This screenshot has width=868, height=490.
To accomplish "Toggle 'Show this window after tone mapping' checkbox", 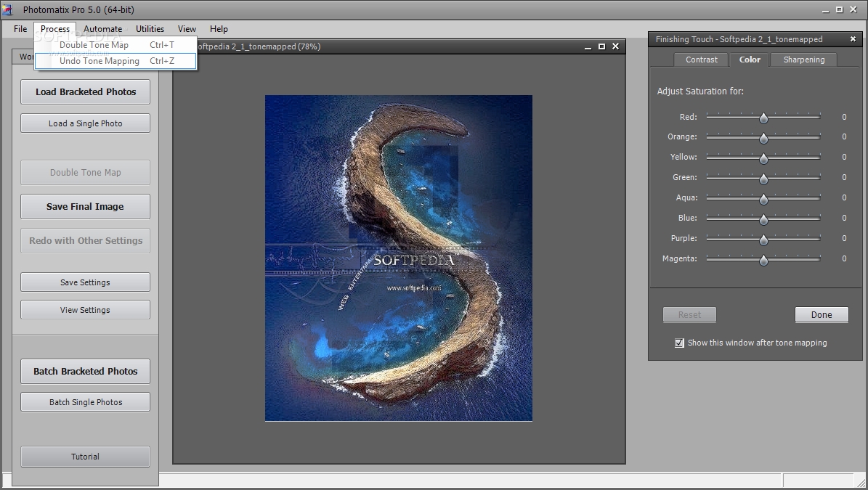I will [x=680, y=343].
